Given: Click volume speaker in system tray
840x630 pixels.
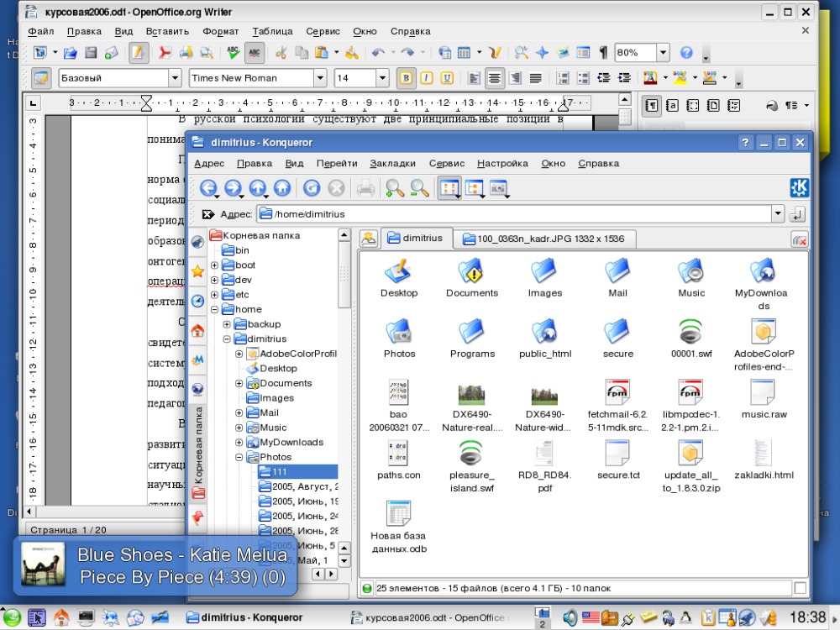Looking at the screenshot, I should point(570,617).
